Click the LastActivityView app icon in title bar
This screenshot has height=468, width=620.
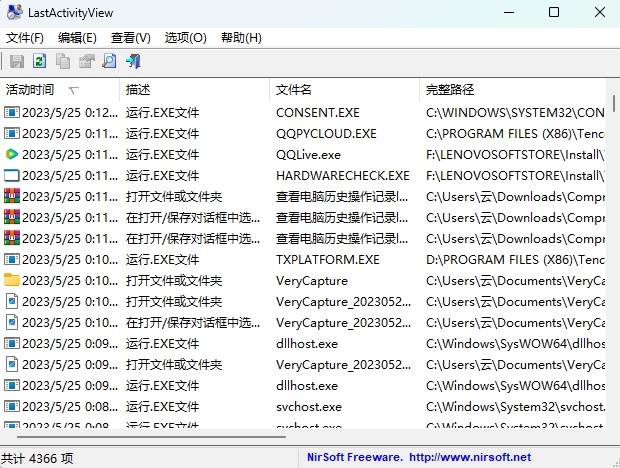15,12
